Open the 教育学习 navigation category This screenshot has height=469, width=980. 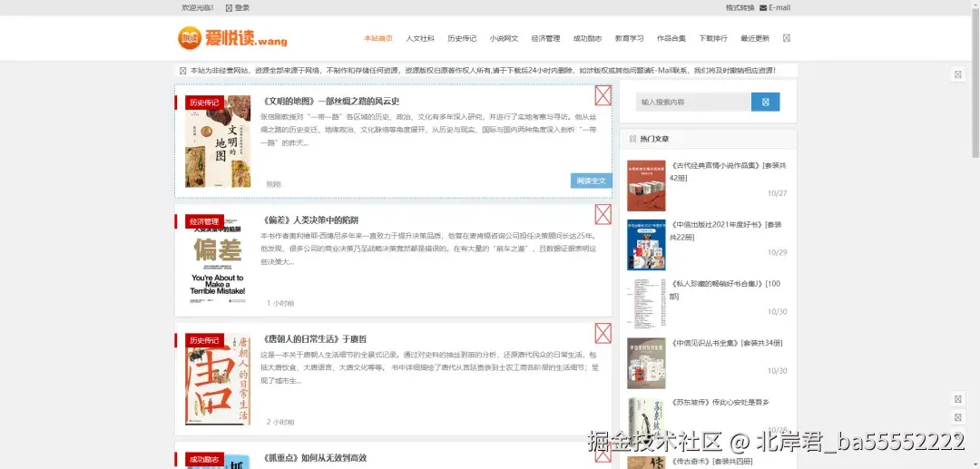coord(630,38)
